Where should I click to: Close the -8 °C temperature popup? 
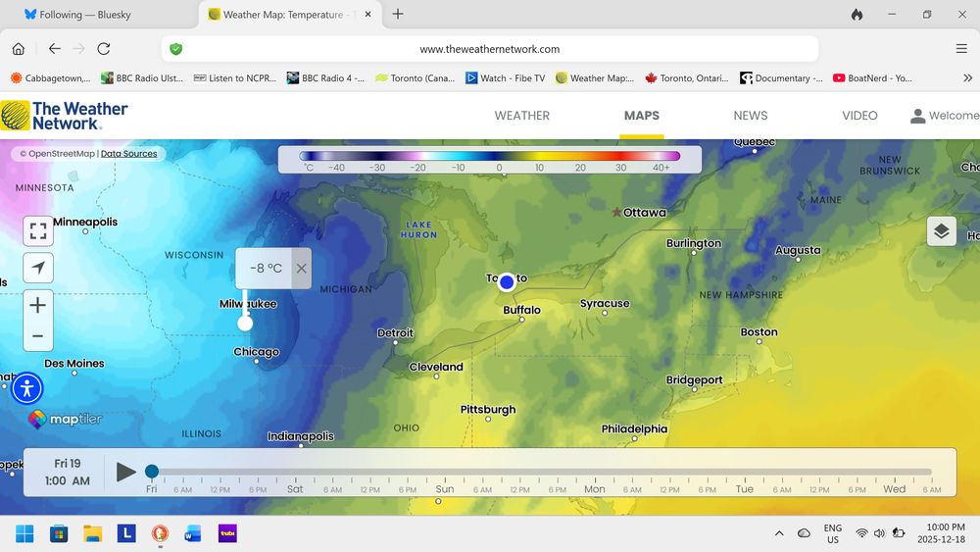[301, 269]
